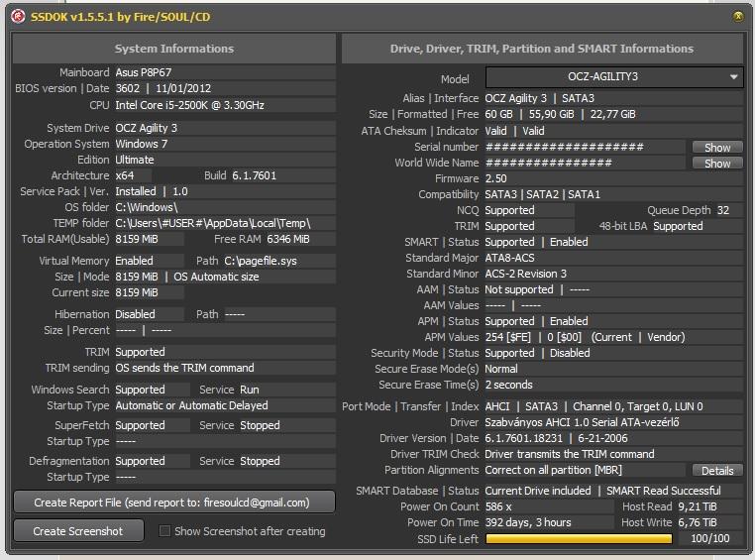Screen dimensions: 755x560
Task: Close the SSDOK window
Action: pyautogui.click(x=738, y=17)
